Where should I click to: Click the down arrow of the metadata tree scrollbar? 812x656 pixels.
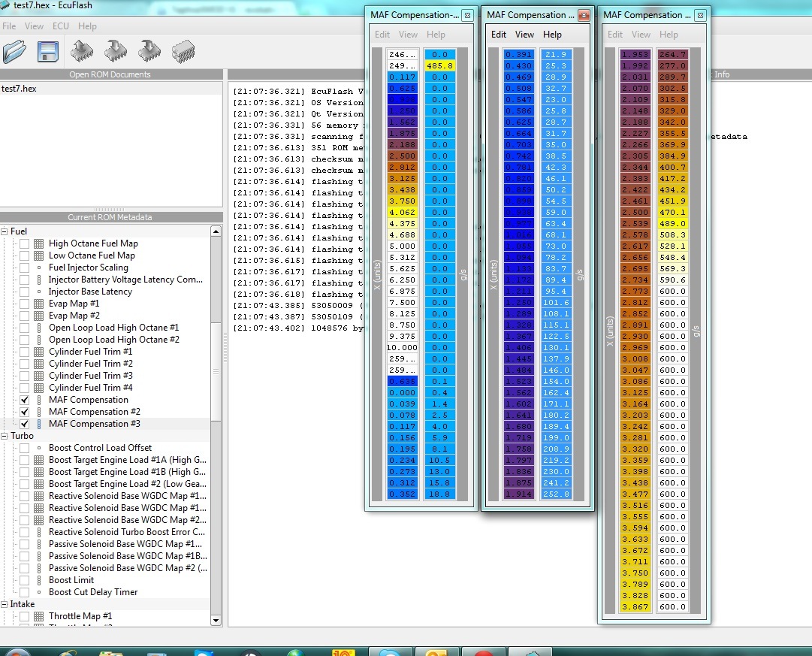[x=216, y=620]
